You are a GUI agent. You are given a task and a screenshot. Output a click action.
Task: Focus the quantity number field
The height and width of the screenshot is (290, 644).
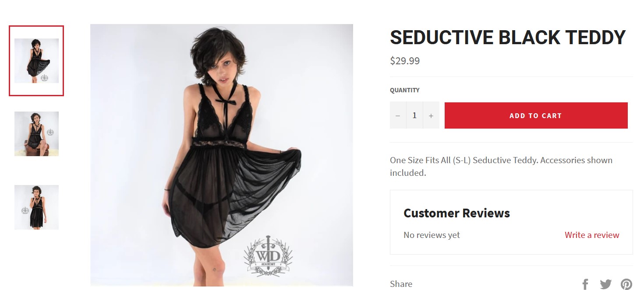click(x=414, y=115)
